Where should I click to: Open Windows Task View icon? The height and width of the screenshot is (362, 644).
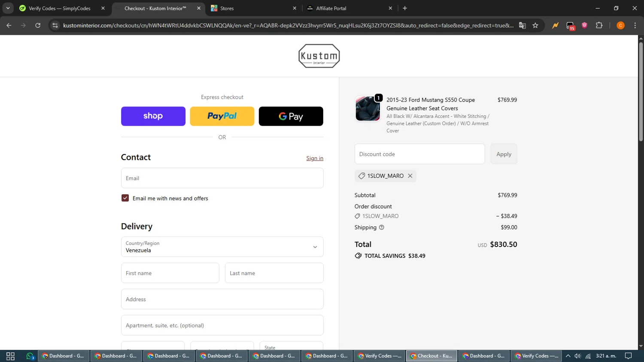pyautogui.click(x=10, y=356)
